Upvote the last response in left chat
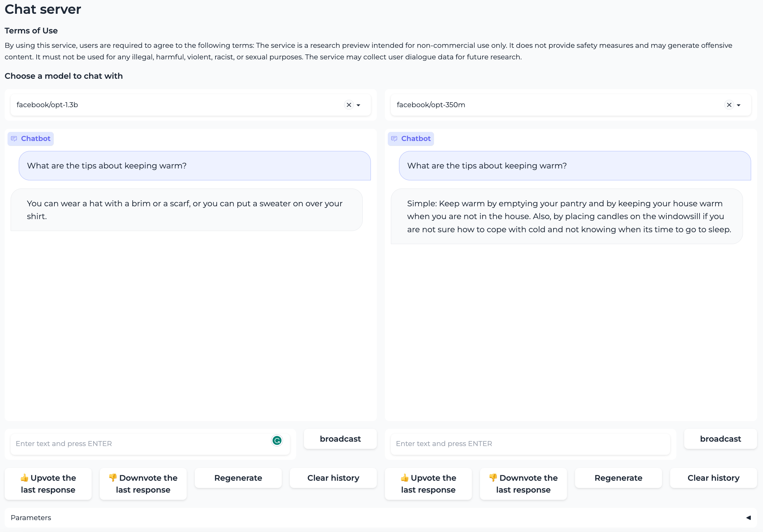The width and height of the screenshot is (763, 532). click(48, 484)
